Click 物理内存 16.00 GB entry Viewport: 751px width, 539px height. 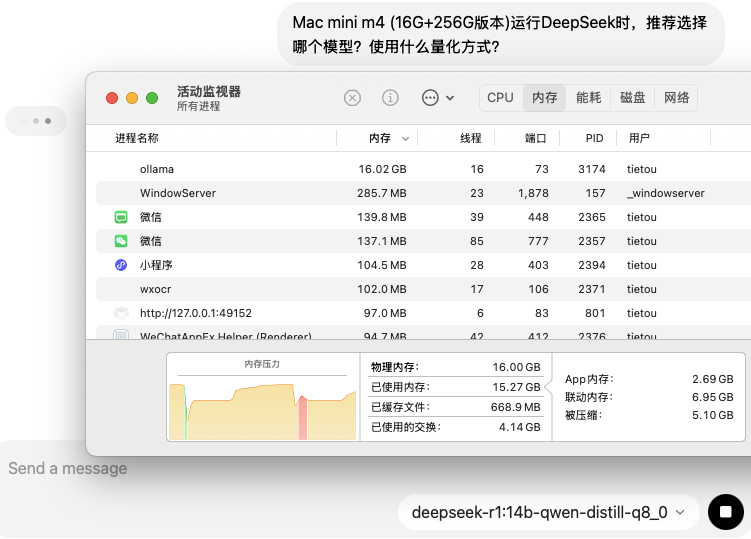click(x=455, y=367)
